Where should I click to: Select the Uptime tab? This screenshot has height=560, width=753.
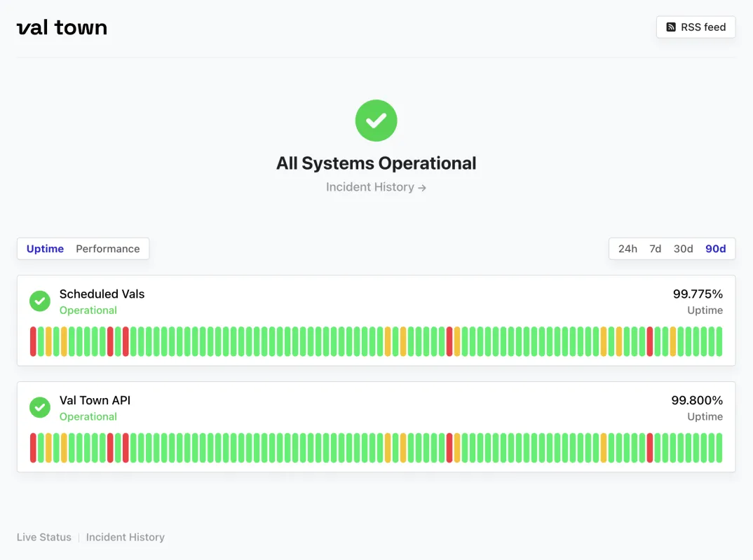[44, 248]
